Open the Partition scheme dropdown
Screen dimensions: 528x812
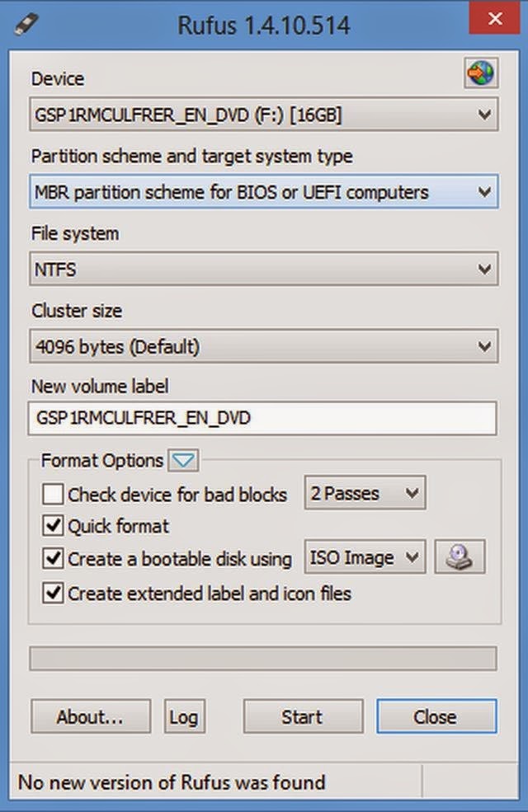click(x=264, y=191)
